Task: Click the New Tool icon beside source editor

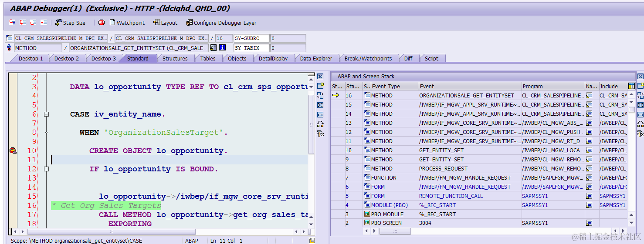Action: 320,86
